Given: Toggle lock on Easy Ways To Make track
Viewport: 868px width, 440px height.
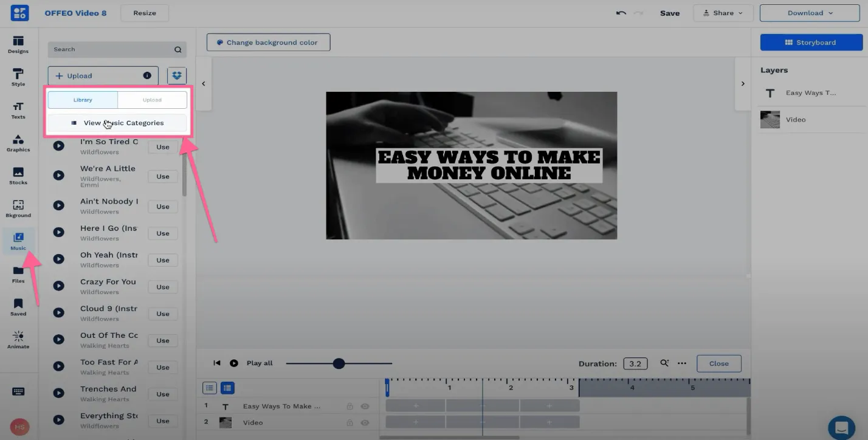Looking at the screenshot, I should [350, 406].
